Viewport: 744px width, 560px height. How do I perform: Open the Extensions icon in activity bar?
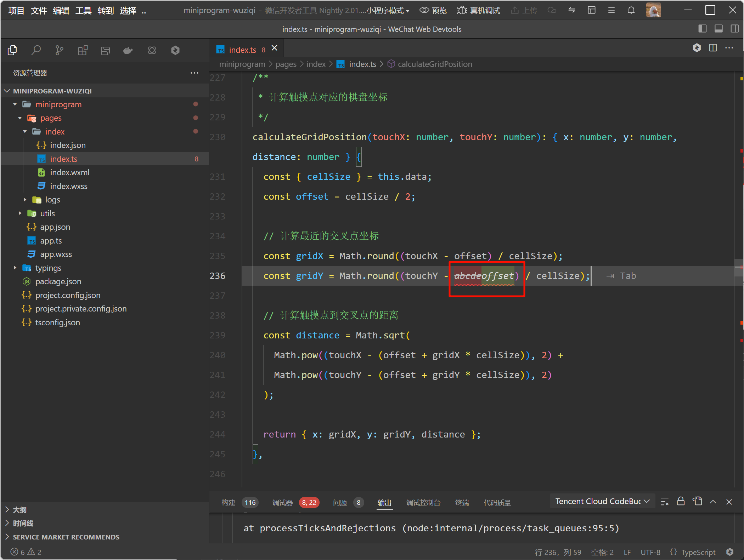pyautogui.click(x=83, y=50)
